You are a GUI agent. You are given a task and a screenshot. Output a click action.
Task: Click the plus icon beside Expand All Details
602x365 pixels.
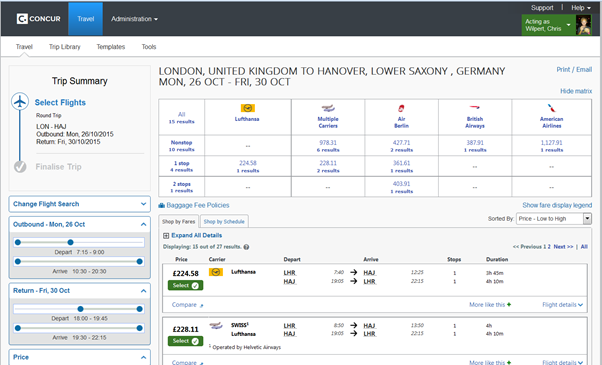pos(166,236)
